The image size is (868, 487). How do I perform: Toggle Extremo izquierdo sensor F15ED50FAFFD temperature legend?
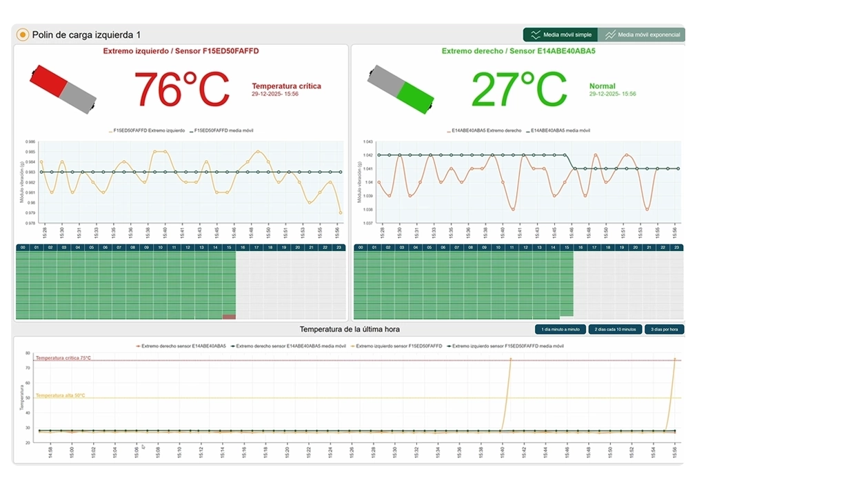(x=397, y=346)
